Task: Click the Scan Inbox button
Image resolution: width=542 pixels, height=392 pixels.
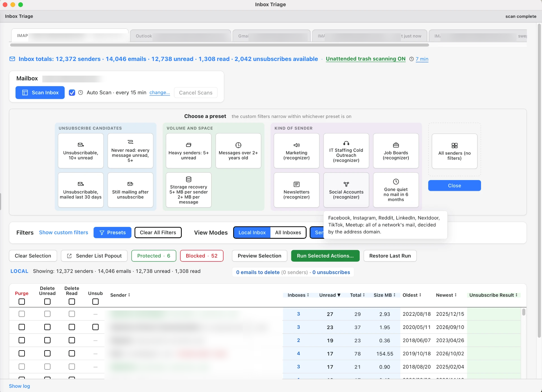Action: [40, 93]
